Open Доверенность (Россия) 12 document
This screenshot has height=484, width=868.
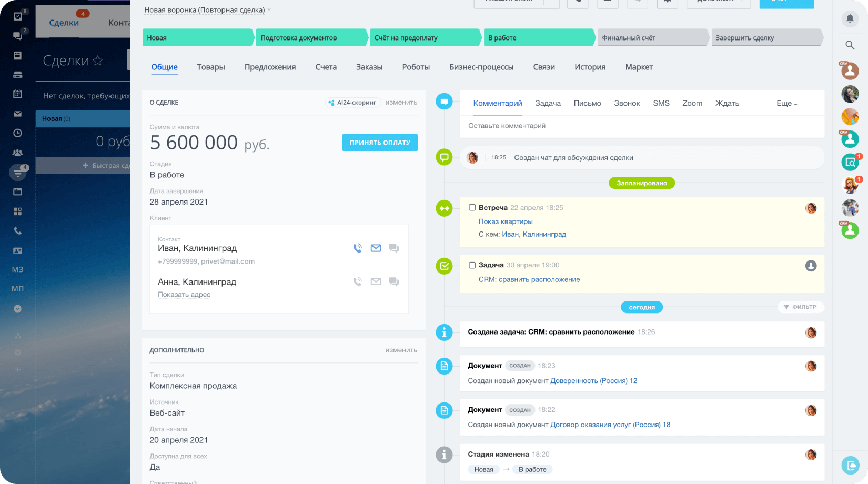click(593, 381)
